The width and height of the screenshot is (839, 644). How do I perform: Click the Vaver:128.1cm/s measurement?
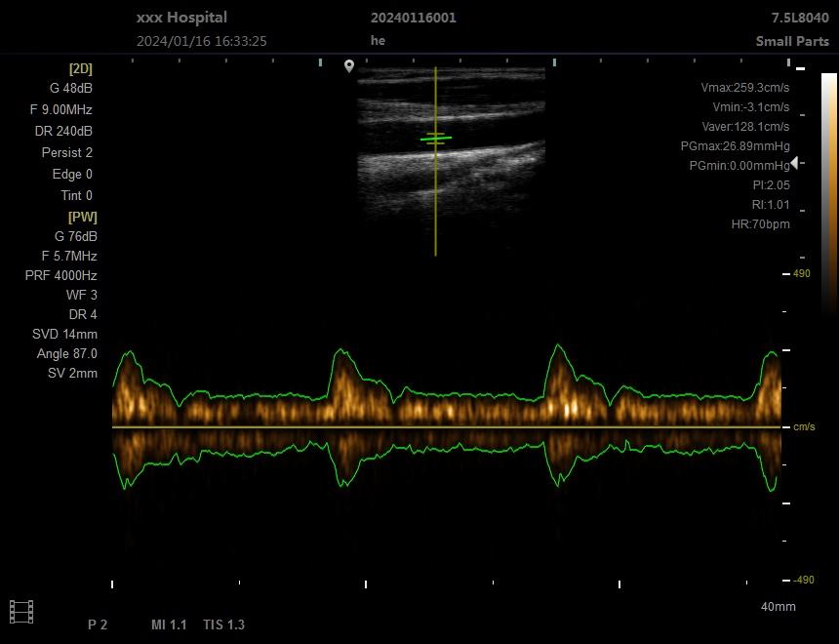[745, 126]
